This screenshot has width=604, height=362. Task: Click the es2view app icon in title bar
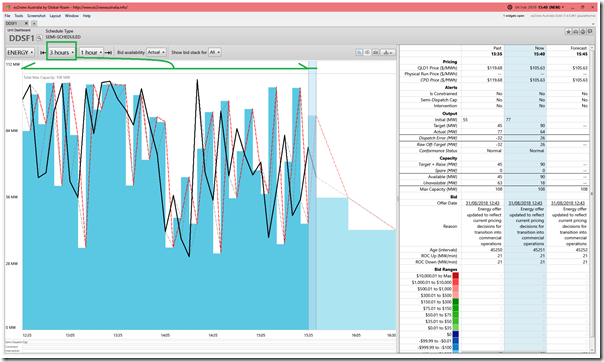[x=8, y=7]
